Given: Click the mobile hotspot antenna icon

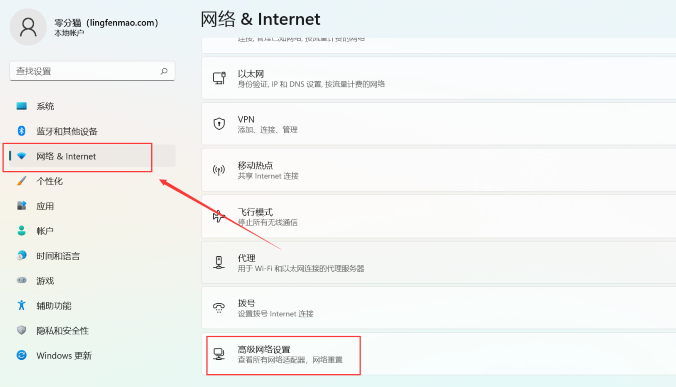Looking at the screenshot, I should [219, 170].
